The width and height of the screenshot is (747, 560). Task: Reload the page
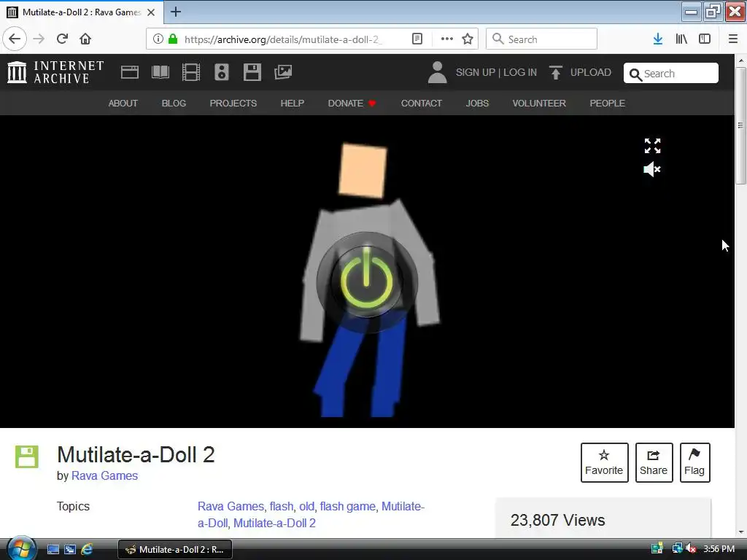(x=62, y=39)
